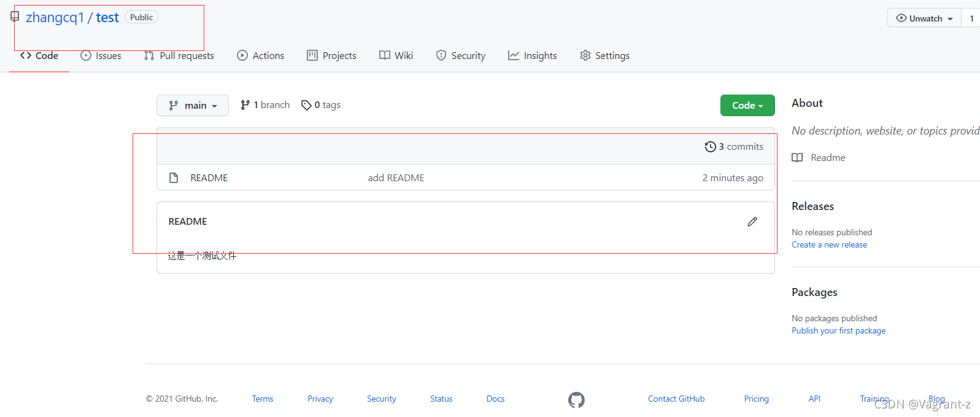Open the Projects tab
Image resolution: width=980 pixels, height=417 pixels.
tap(332, 55)
